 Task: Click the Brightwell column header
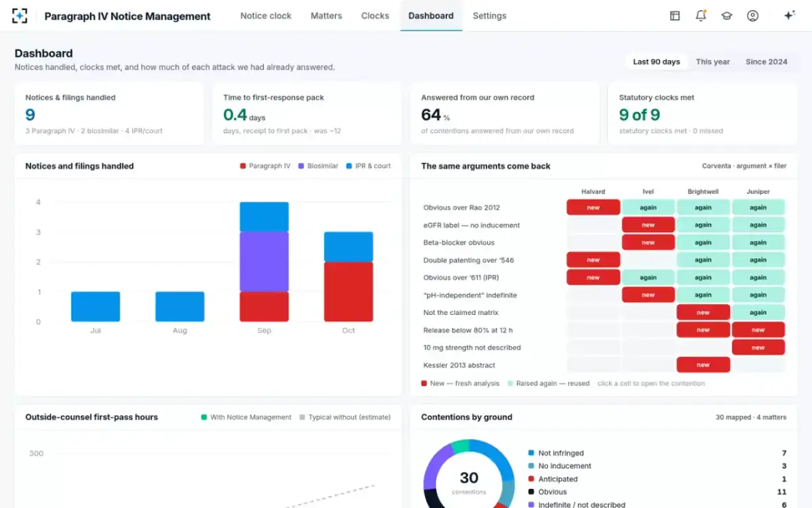703,192
